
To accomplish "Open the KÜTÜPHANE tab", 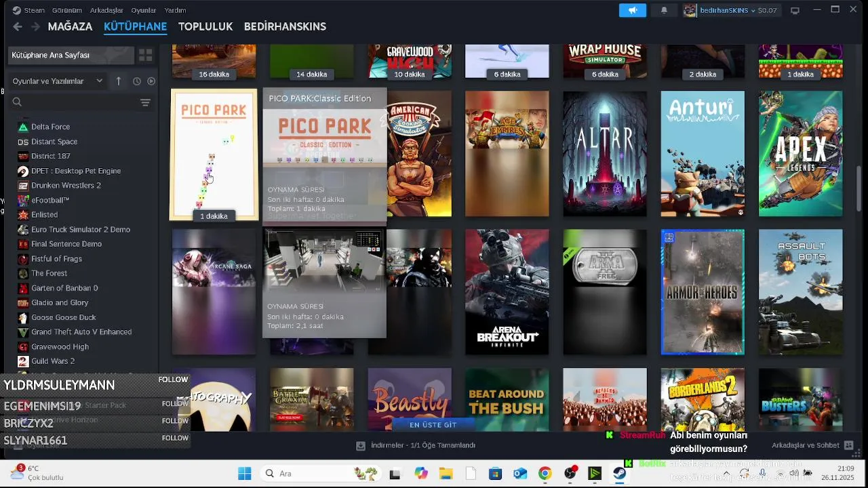I will pyautogui.click(x=135, y=26).
